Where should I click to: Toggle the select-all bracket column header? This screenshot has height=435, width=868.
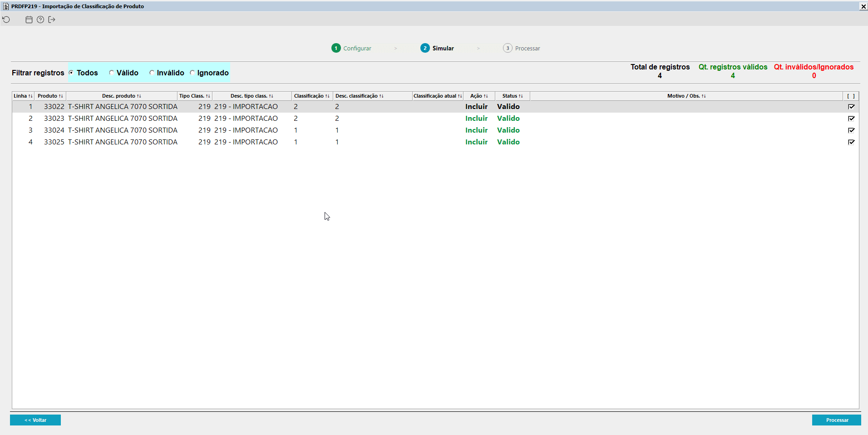click(851, 96)
